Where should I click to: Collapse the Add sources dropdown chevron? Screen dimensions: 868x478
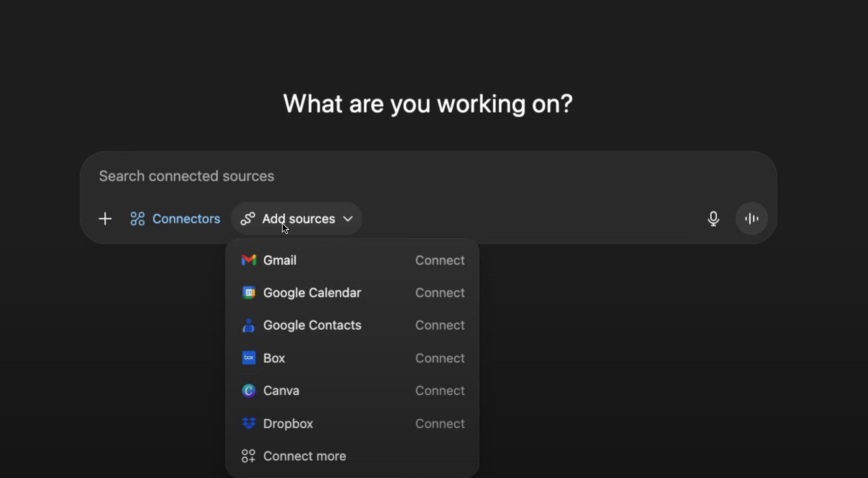click(348, 219)
